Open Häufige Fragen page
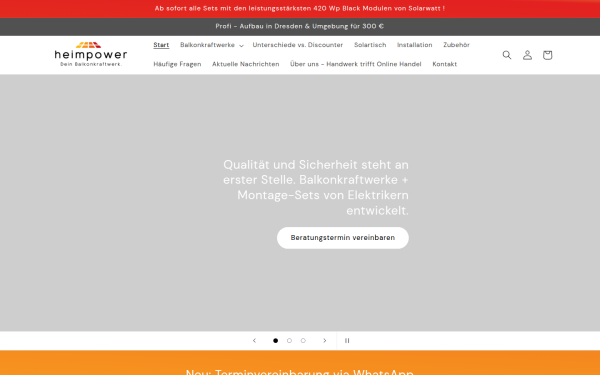 pyautogui.click(x=177, y=64)
